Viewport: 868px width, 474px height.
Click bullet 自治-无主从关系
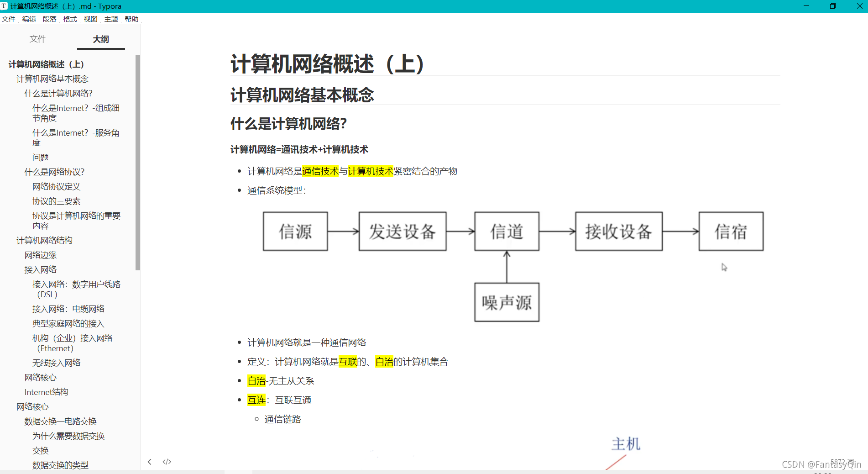point(281,381)
